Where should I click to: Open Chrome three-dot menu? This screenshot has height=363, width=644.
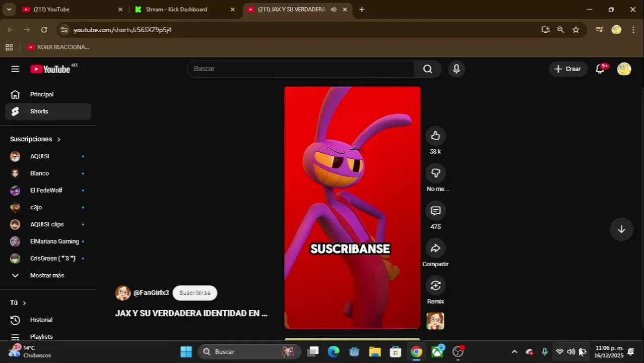(x=633, y=30)
